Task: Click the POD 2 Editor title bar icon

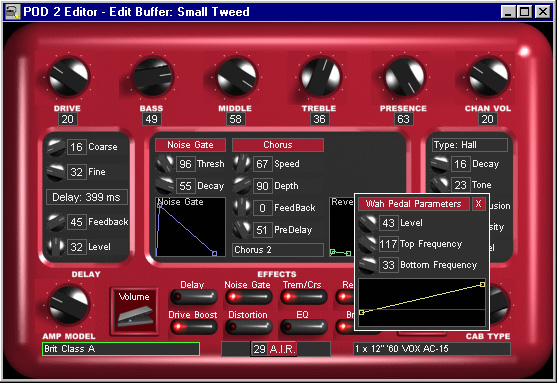Action: [x=12, y=12]
